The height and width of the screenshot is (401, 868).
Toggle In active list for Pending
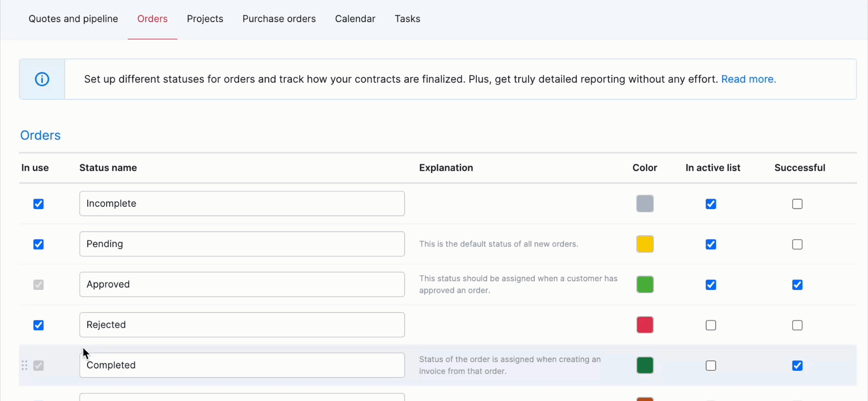pyautogui.click(x=711, y=244)
